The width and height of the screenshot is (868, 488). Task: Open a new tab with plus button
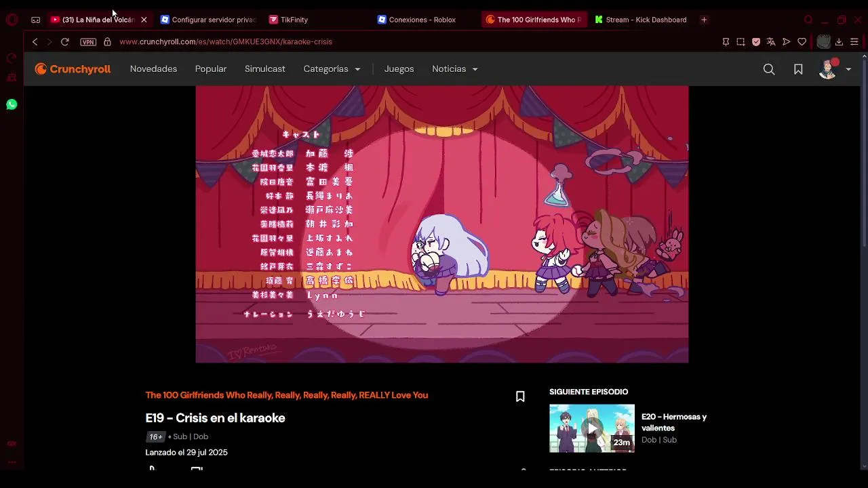tap(704, 20)
